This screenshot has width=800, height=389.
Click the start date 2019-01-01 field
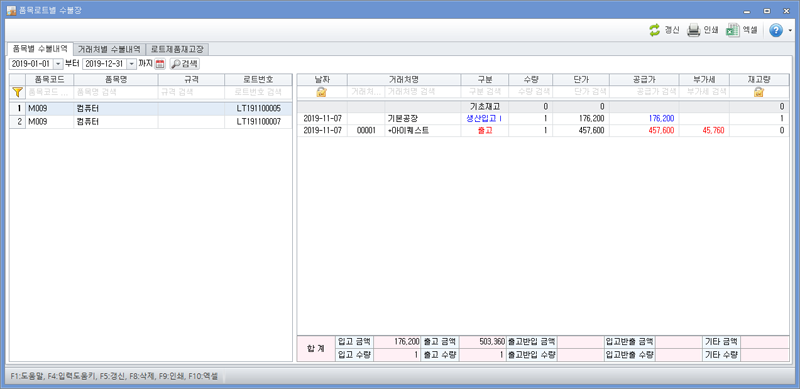pyautogui.click(x=32, y=64)
